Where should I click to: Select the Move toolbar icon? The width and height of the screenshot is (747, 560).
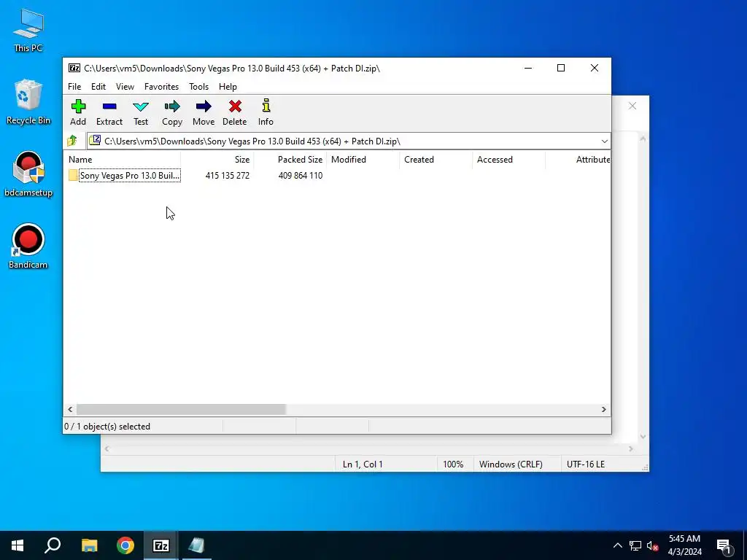pos(204,112)
